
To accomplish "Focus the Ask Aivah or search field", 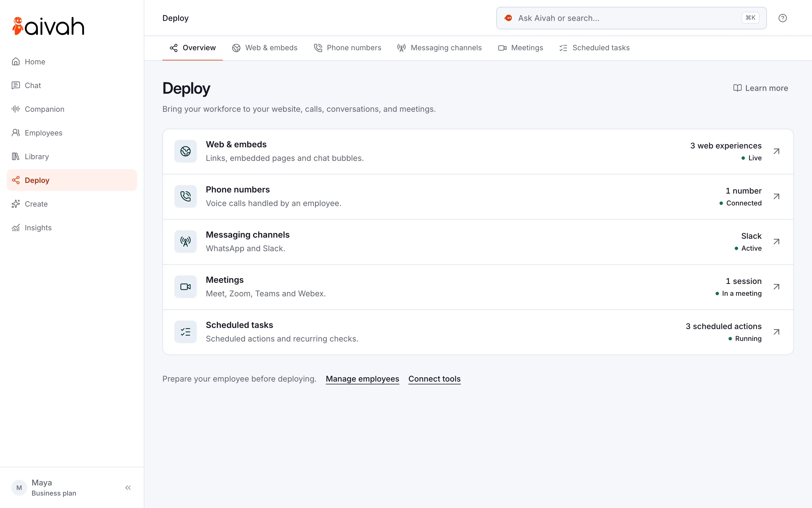I will coord(632,18).
